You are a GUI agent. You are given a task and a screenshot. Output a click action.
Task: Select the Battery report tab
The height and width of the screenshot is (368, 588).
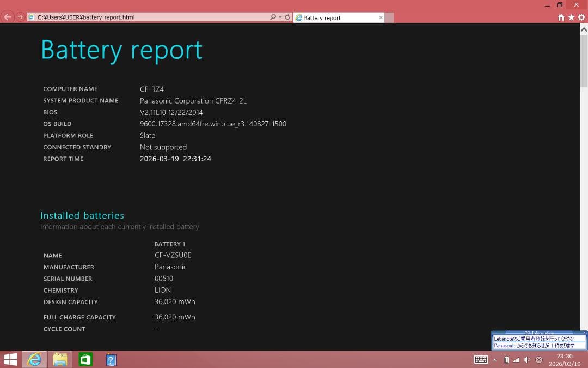click(x=339, y=17)
